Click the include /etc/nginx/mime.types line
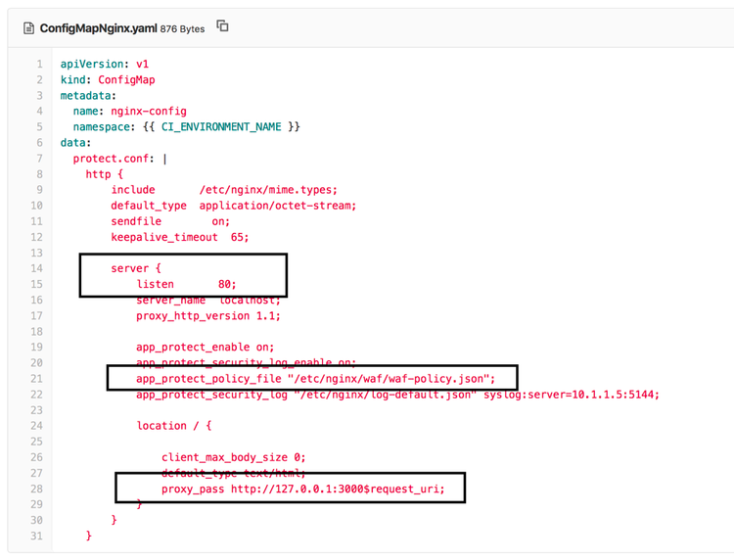 click(x=224, y=190)
